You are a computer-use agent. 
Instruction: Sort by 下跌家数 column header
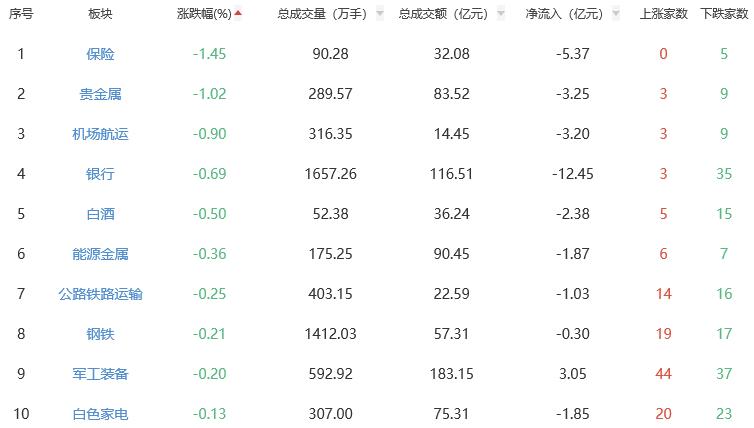[723, 14]
